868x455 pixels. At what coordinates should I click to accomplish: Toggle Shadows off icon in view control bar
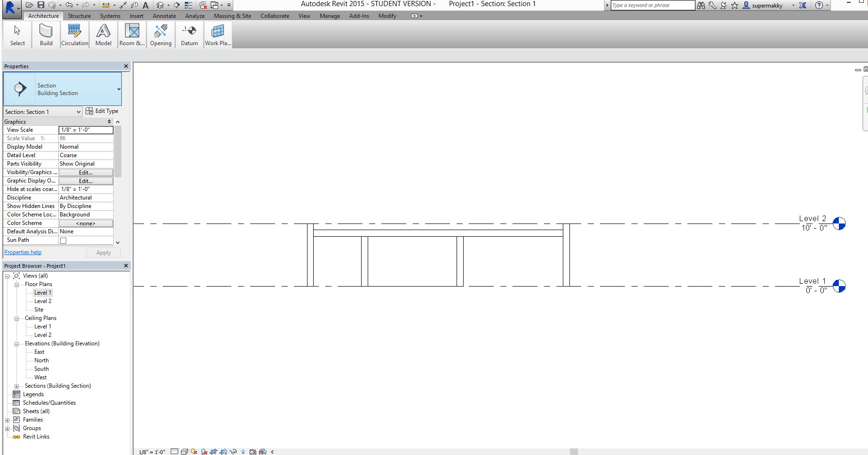click(x=204, y=452)
